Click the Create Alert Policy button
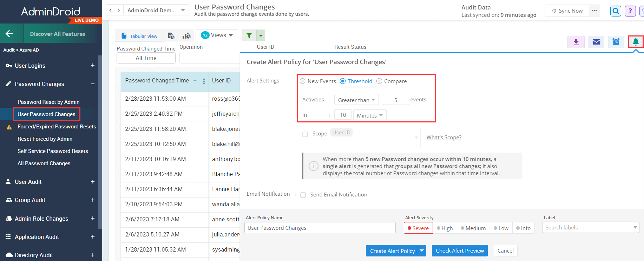644x261 pixels. [x=392, y=251]
